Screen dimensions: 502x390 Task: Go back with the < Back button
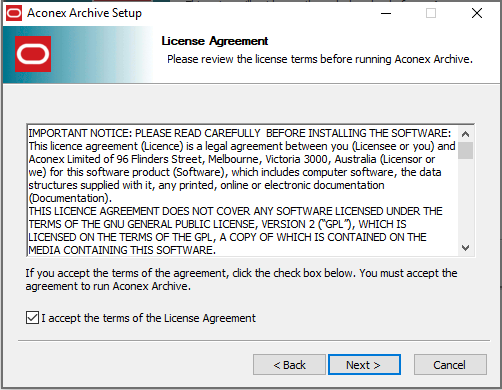coord(289,365)
